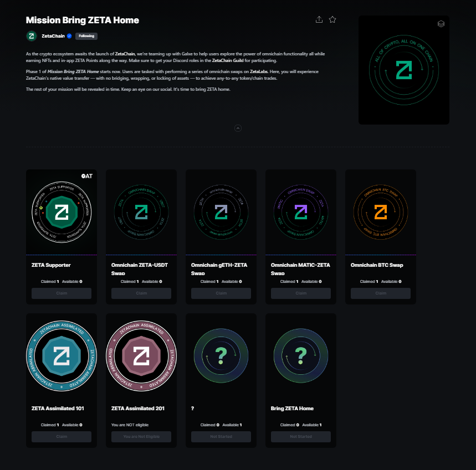Open the mystery question-mark badge titled ?
The width and height of the screenshot is (476, 470).
tap(221, 356)
